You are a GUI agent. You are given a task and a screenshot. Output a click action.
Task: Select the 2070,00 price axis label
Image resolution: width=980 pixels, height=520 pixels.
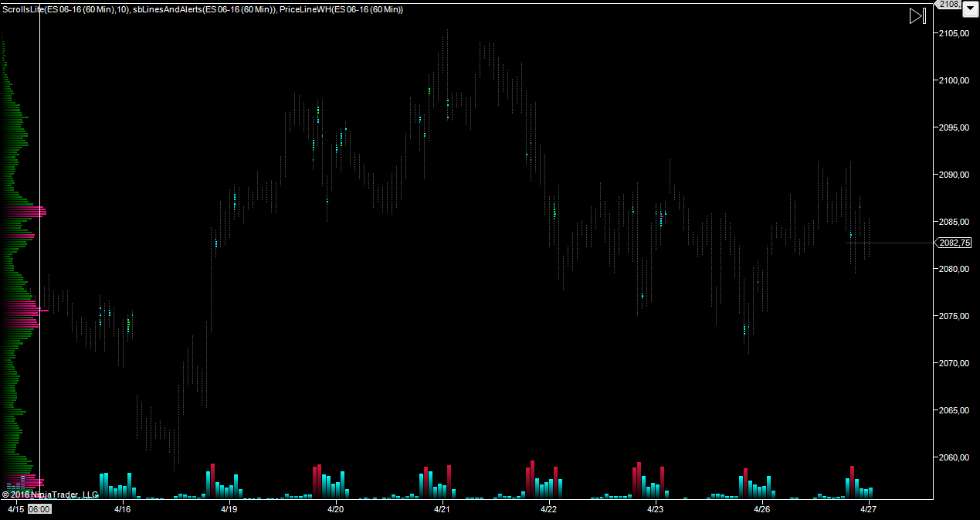[955, 363]
